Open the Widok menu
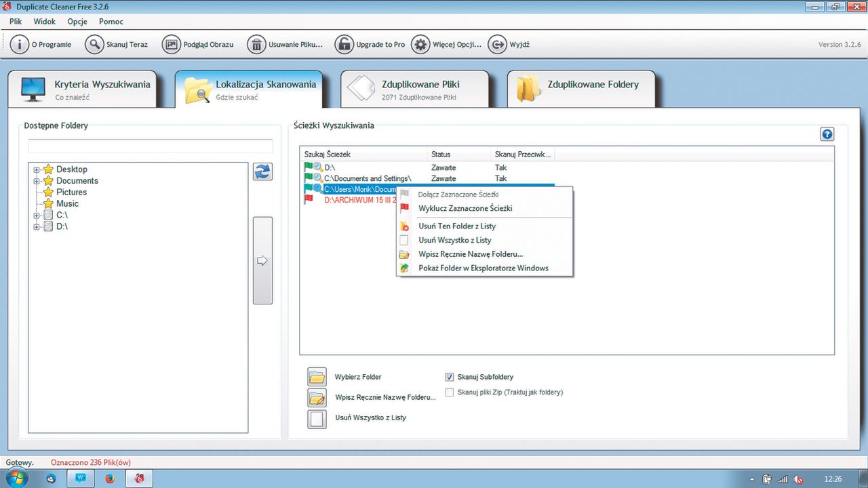This screenshot has width=868, height=488. 45,22
